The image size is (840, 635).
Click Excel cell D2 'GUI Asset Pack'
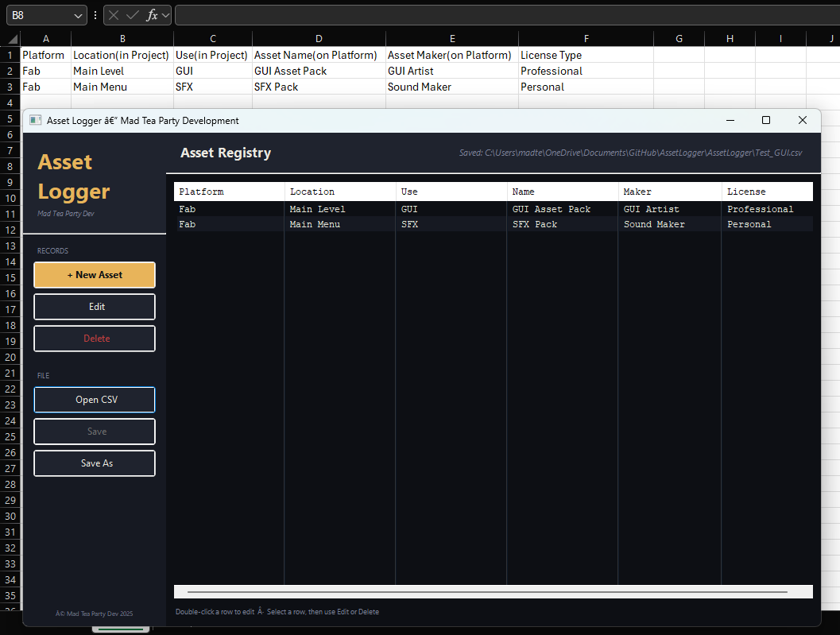pyautogui.click(x=319, y=71)
